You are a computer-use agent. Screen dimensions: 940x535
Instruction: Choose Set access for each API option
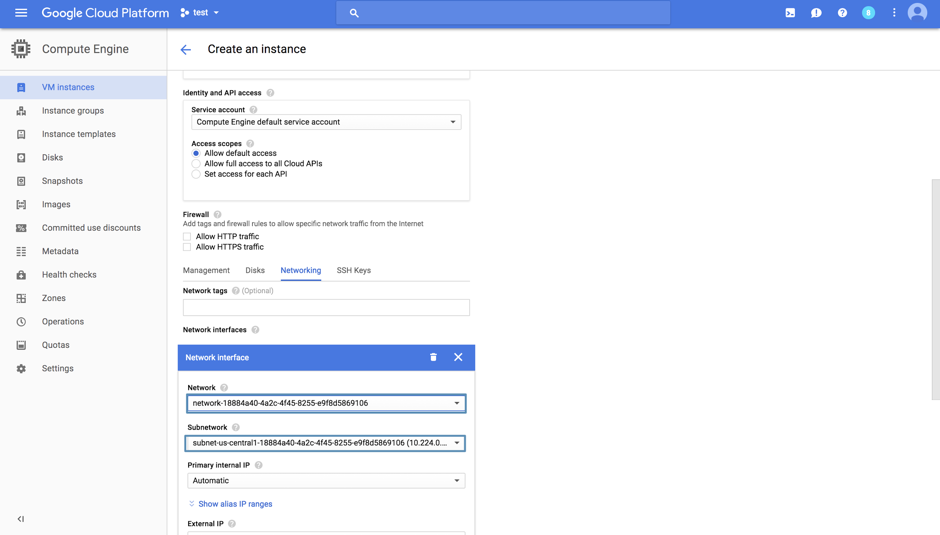point(196,174)
